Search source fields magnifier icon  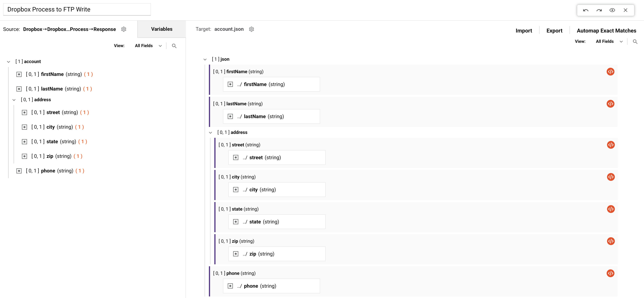point(174,46)
